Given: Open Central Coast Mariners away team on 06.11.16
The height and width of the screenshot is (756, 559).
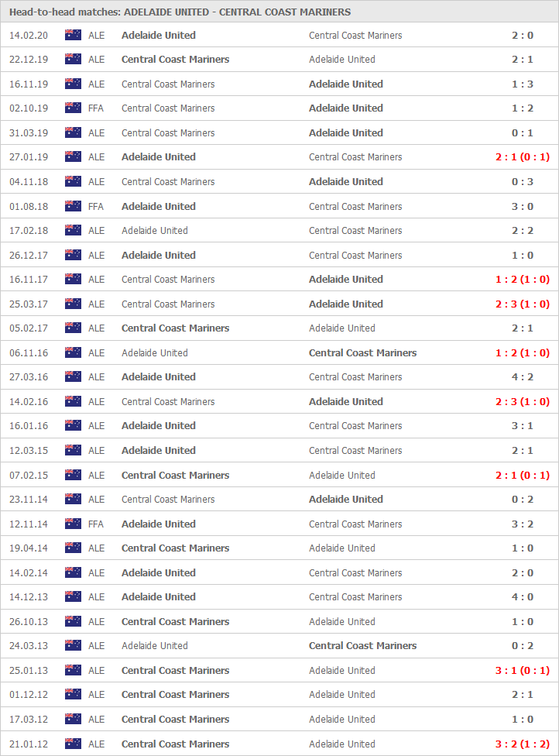Looking at the screenshot, I should [363, 353].
